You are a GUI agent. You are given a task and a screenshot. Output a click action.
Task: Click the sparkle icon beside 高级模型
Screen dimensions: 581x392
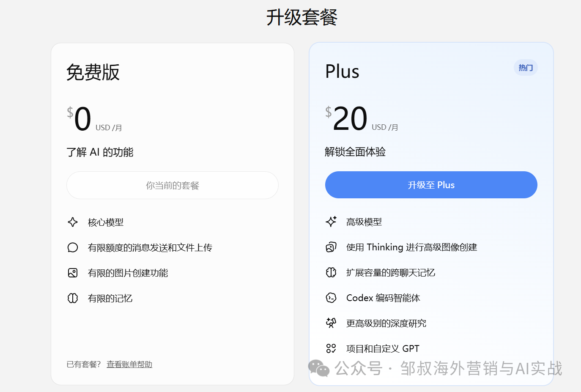pos(331,222)
